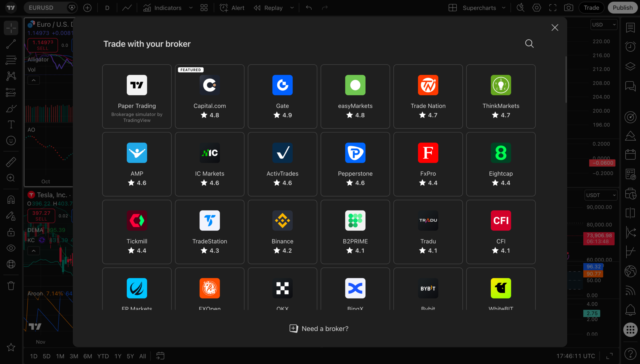
Task: Open the Paper Trading broker card
Action: point(137,96)
